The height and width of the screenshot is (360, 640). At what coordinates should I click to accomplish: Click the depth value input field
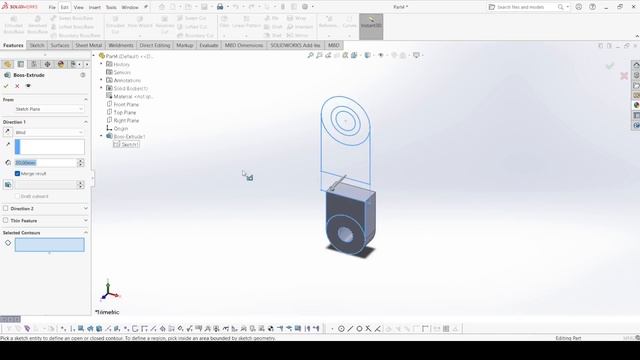click(45, 163)
